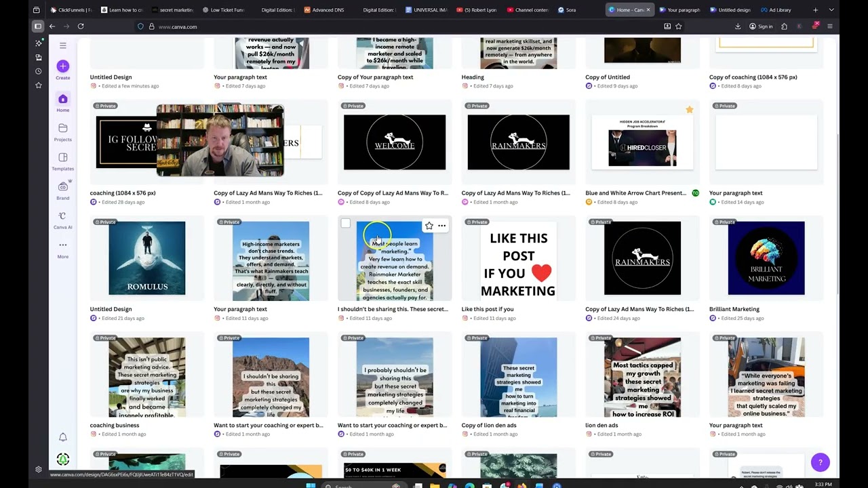
Task: Bookmark this page with the star icon
Action: pos(678,26)
